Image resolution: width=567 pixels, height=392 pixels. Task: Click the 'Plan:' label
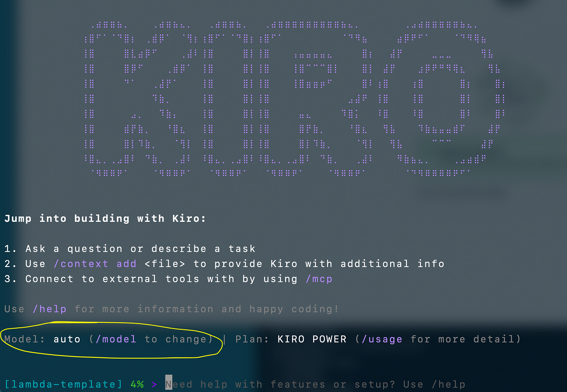252,339
